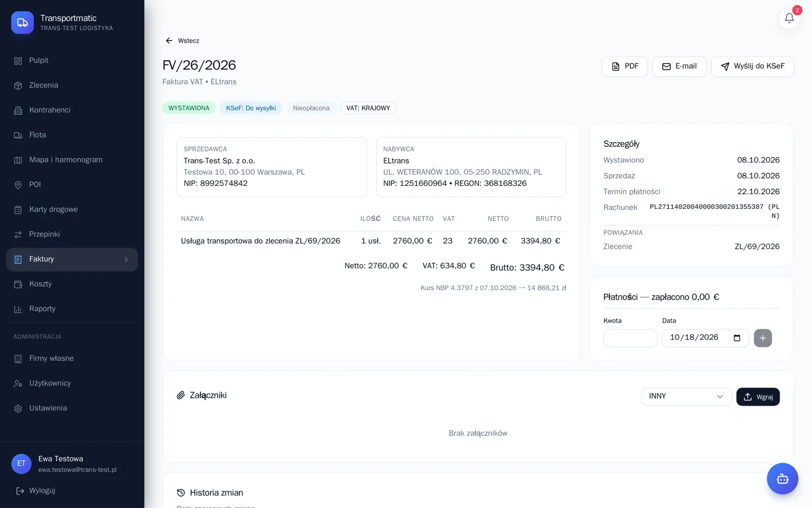This screenshot has height=508, width=812.
Task: Click the Koszty wallet icon
Action: click(x=18, y=284)
